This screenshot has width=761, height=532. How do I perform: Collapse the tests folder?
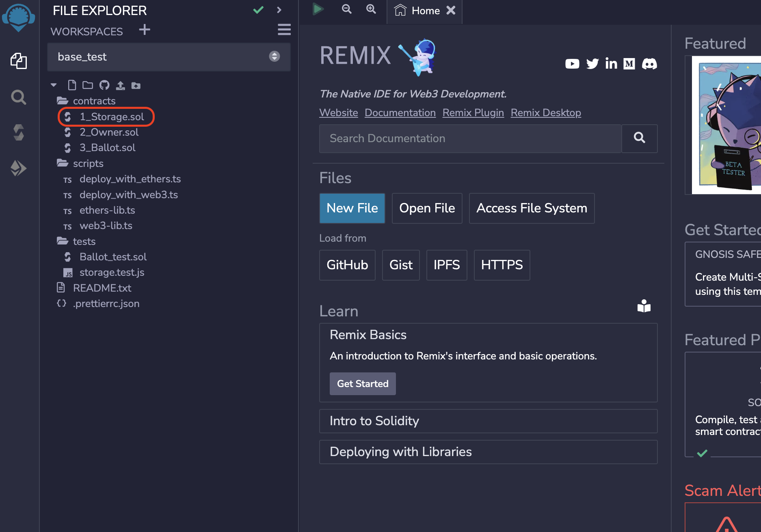76,241
